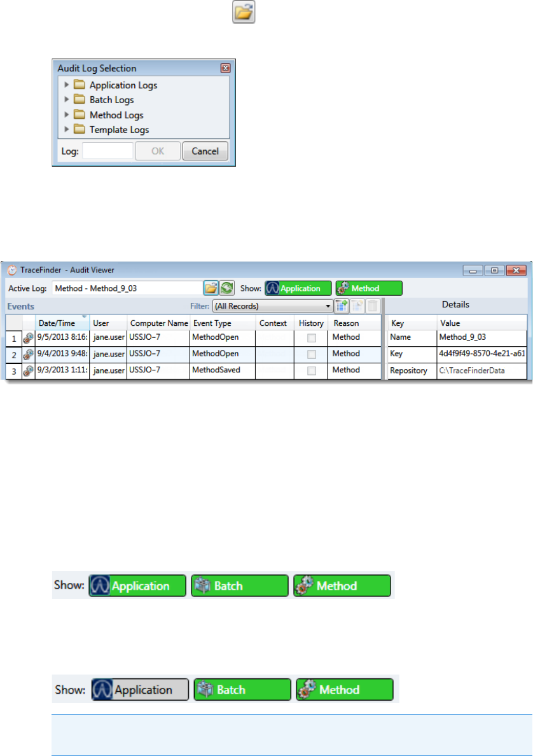Screen dimensions: 533x756
Task: Click the OK button in Audit Log Selection
Action: (158, 151)
